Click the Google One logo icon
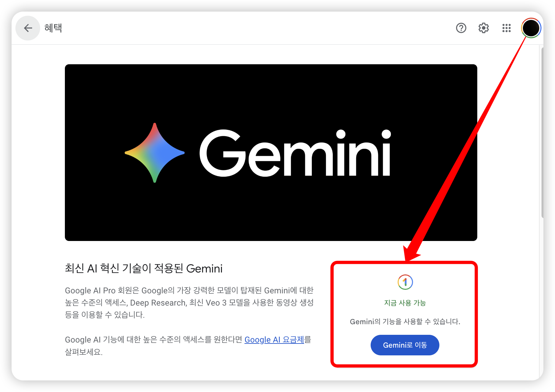Image resolution: width=555 pixels, height=392 pixels. tap(405, 282)
